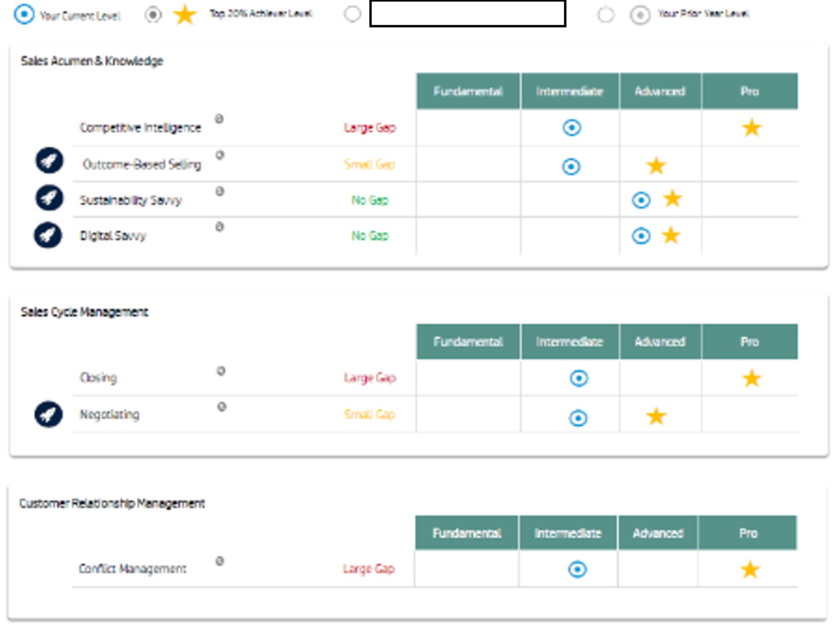The image size is (840, 631).
Task: Click the Pro header in Sales Cycle Management table
Action: point(749,342)
